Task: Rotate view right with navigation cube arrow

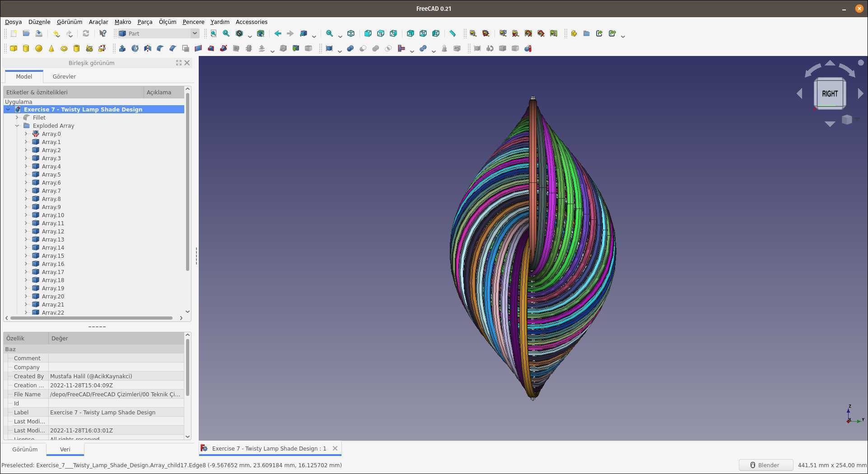Action: (860, 93)
